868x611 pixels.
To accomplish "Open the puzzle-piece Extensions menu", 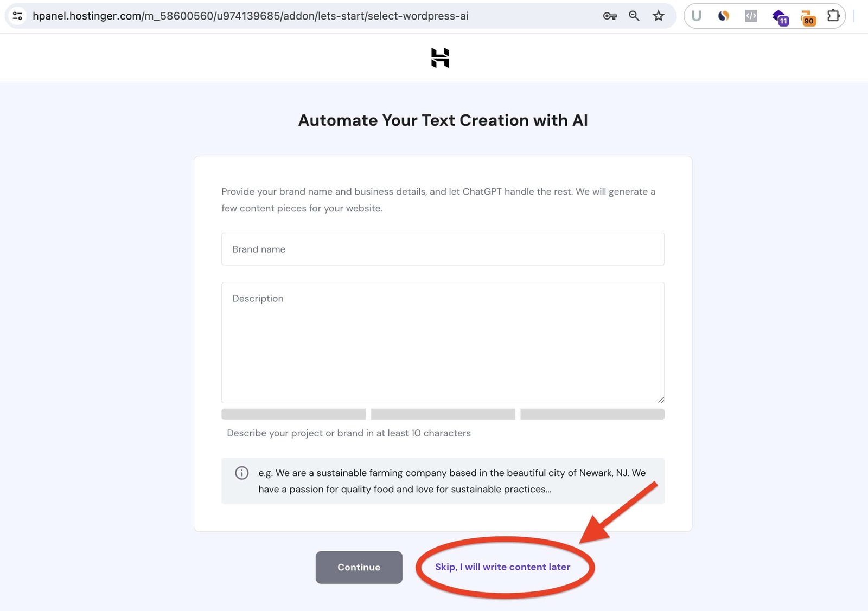I will click(x=833, y=16).
